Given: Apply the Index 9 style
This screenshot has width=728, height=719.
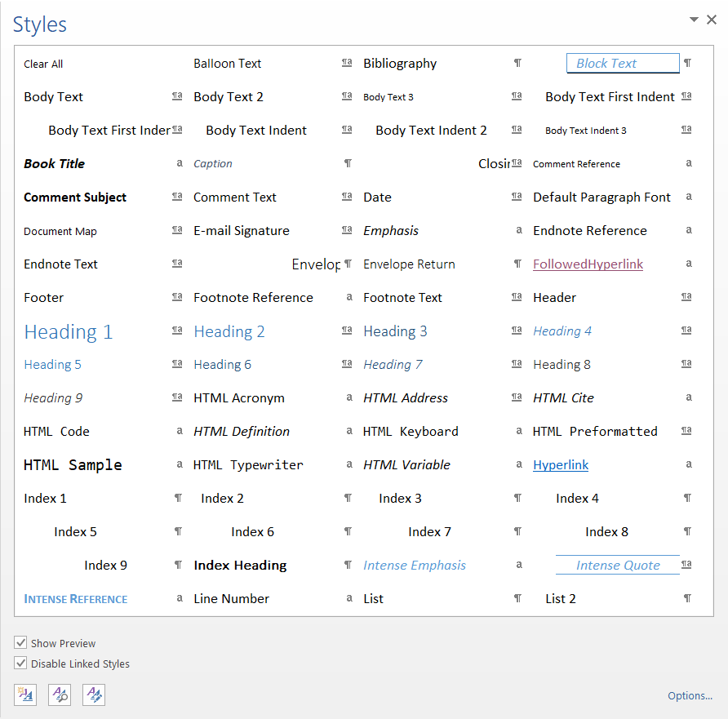Looking at the screenshot, I should 105,565.
